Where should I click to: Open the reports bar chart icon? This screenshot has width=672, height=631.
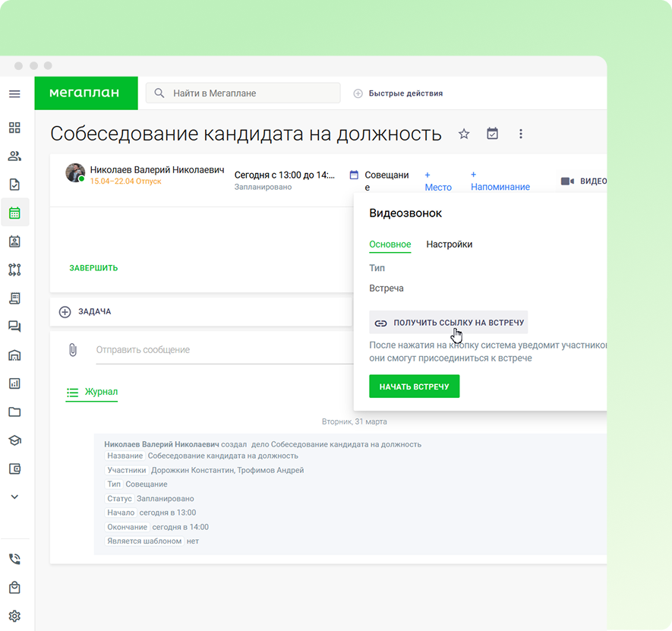[x=14, y=383]
